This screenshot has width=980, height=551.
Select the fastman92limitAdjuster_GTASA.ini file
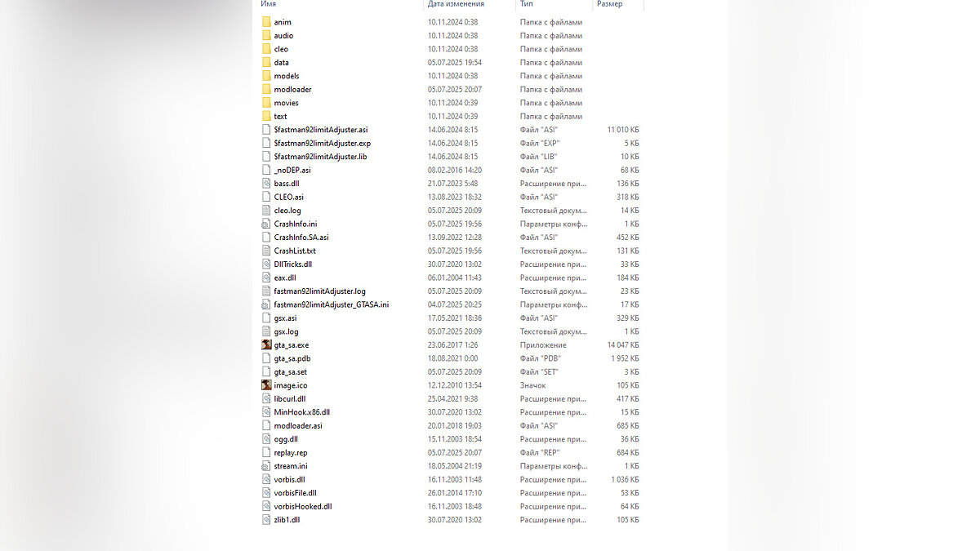[331, 304]
